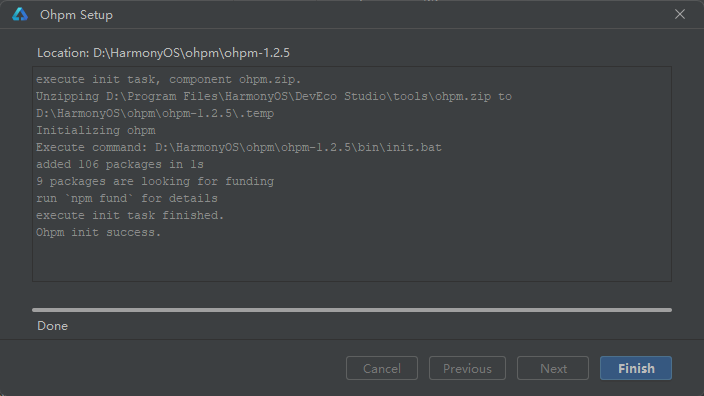Click the Next button
The width and height of the screenshot is (704, 396).
553,368
